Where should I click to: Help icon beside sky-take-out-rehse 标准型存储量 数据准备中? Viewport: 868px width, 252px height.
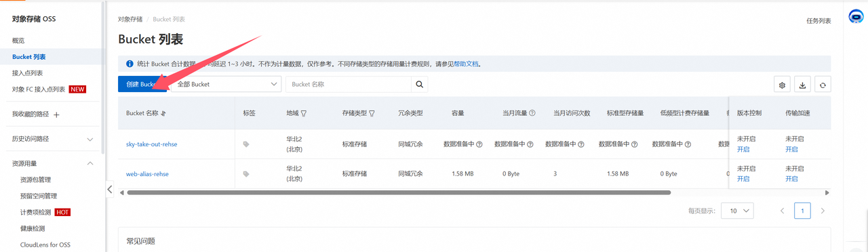[x=635, y=144]
